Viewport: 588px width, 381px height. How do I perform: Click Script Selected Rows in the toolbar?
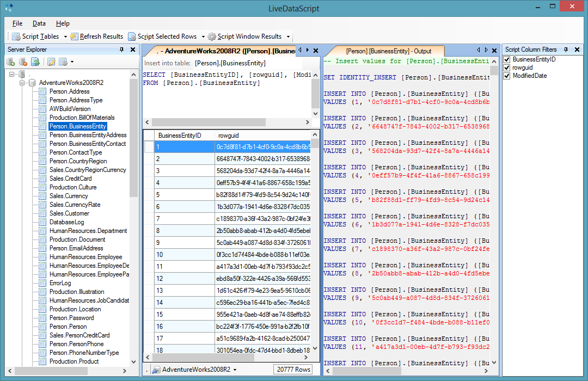tap(162, 36)
